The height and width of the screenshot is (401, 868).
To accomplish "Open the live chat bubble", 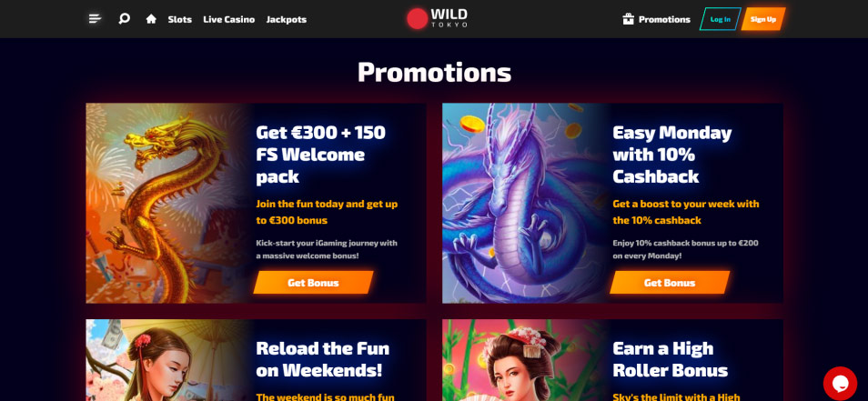I will point(840,383).
